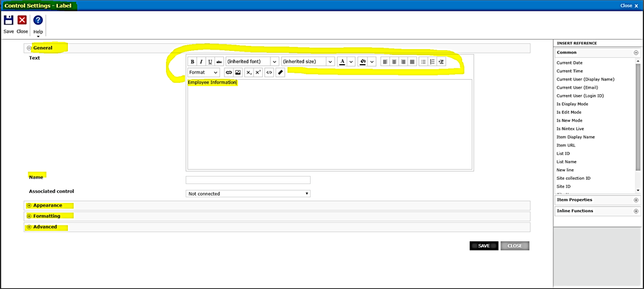Open HTML source view icon

269,72
